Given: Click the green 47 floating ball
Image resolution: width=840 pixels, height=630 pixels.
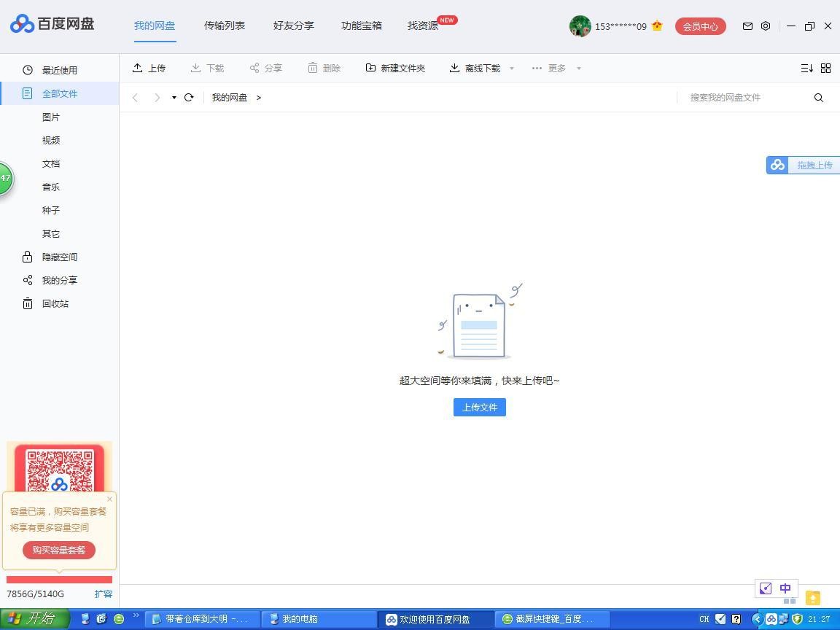Looking at the screenshot, I should (x=5, y=178).
